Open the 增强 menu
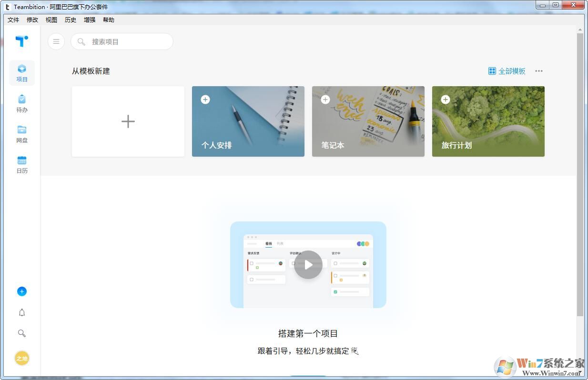588x380 pixels. coord(89,20)
